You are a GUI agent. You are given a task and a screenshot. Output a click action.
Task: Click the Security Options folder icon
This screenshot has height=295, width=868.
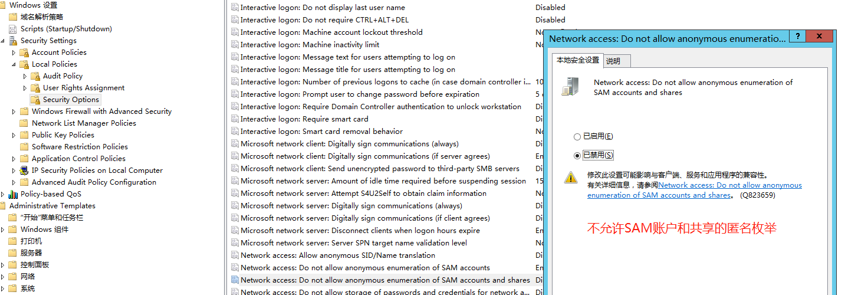click(x=35, y=100)
